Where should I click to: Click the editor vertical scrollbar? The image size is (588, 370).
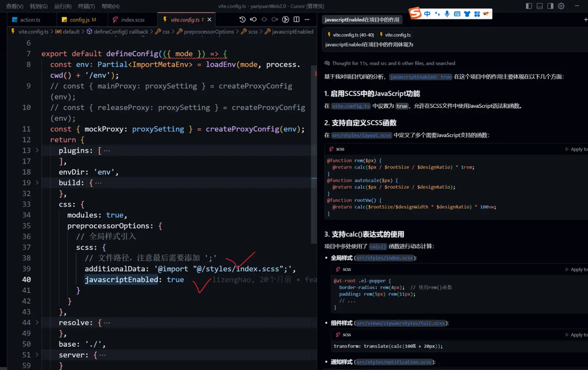point(314,154)
